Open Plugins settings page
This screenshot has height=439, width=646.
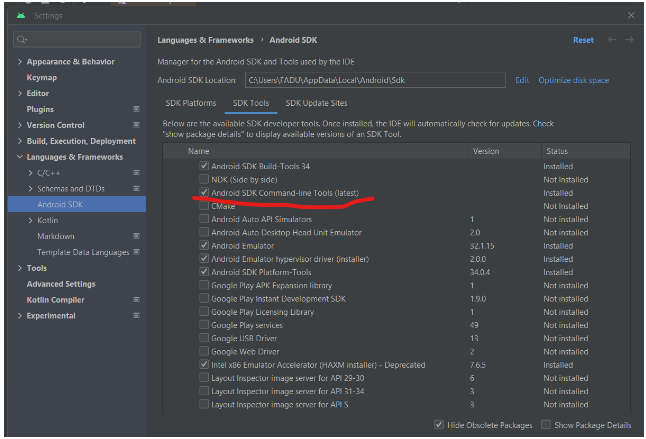coord(40,109)
